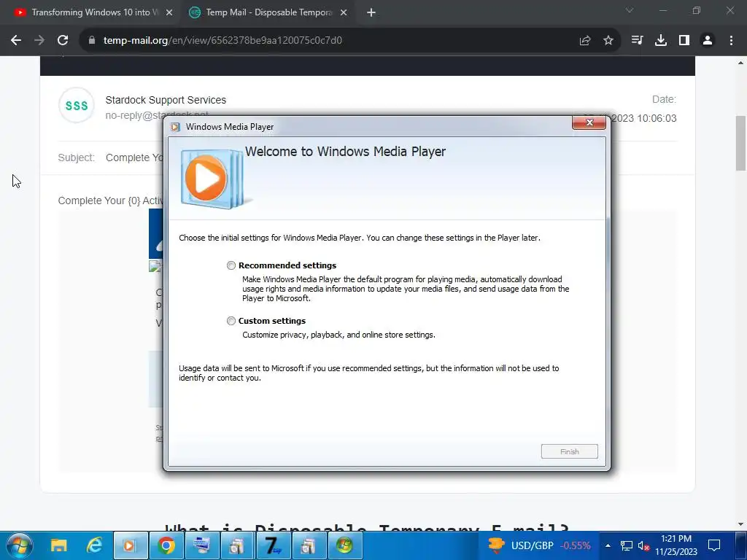The image size is (747, 560).
Task: Open the Windows flag app in taskbar
Action: pyautogui.click(x=344, y=545)
